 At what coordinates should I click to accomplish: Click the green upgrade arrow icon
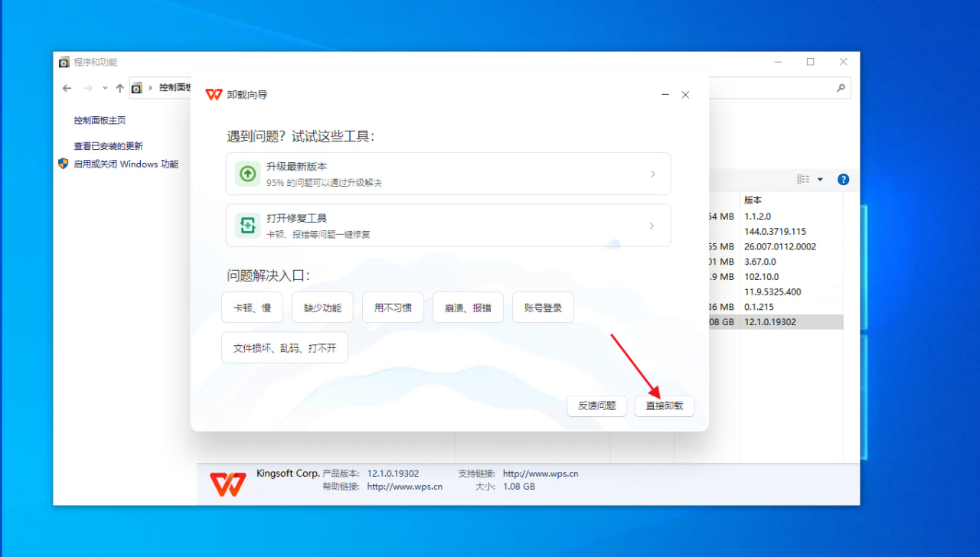pos(247,174)
